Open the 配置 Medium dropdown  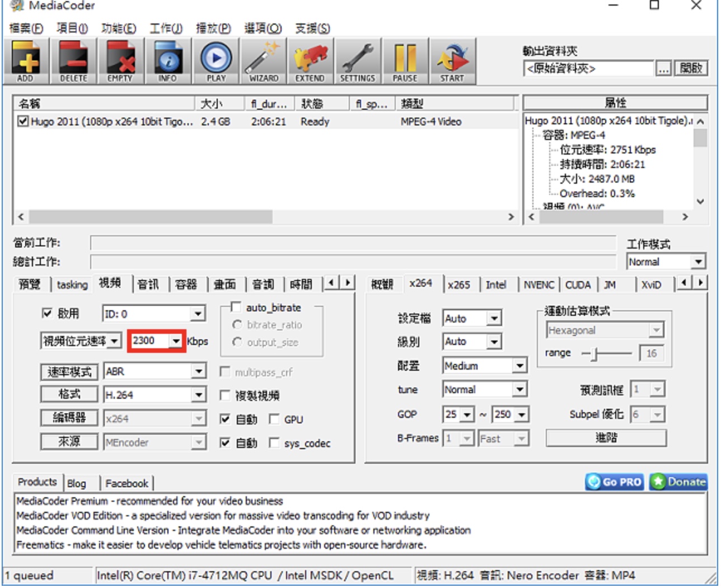485,366
